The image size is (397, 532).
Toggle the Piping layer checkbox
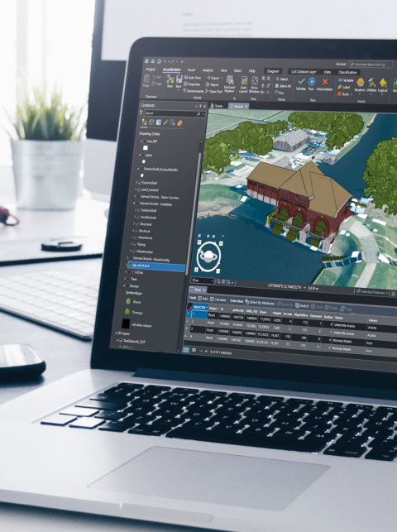pos(135,244)
